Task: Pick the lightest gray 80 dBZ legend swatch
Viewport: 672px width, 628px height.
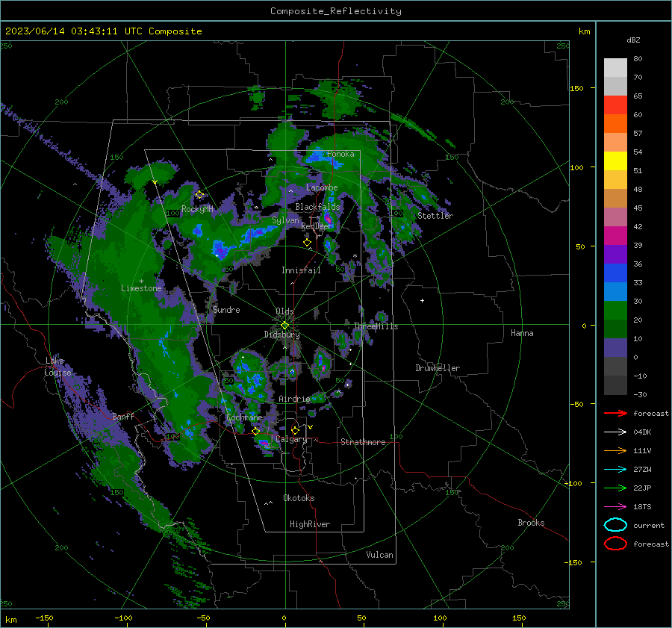Action: [615, 67]
